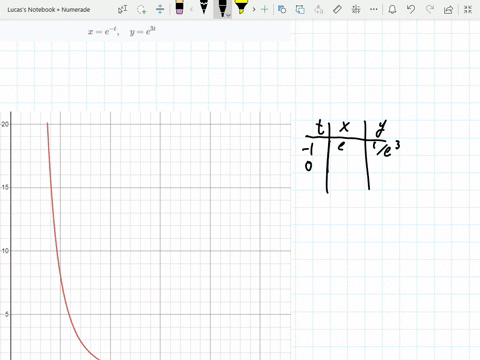The width and height of the screenshot is (480, 360).
Task: Click the Insert Space tool
Action: coord(160,9)
